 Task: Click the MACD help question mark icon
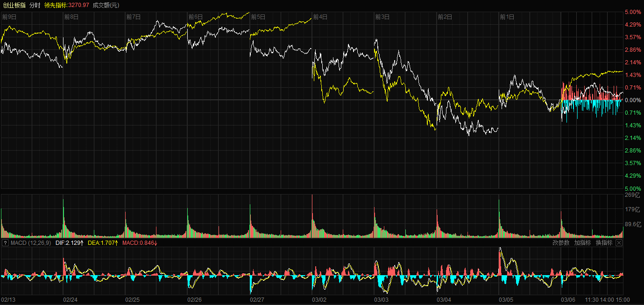pos(5,243)
